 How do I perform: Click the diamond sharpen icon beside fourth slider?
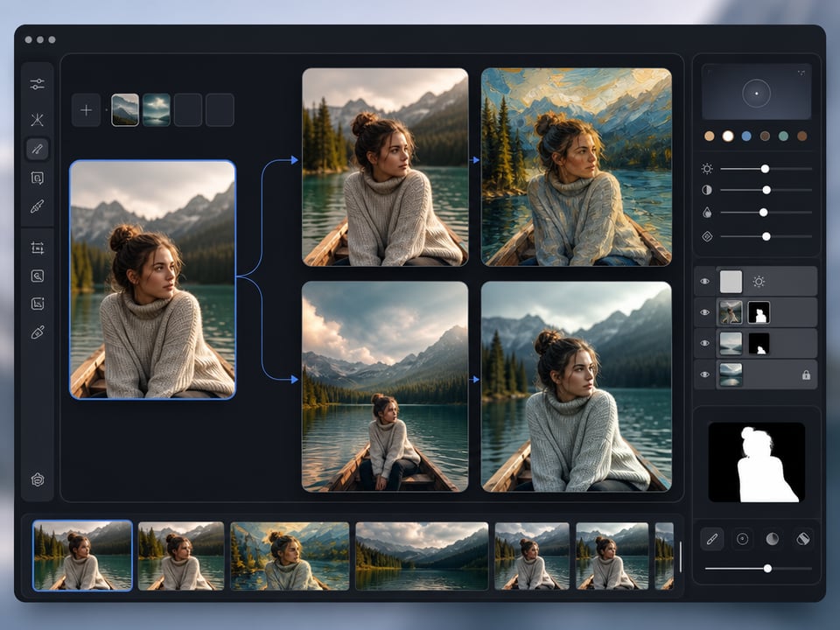[707, 236]
